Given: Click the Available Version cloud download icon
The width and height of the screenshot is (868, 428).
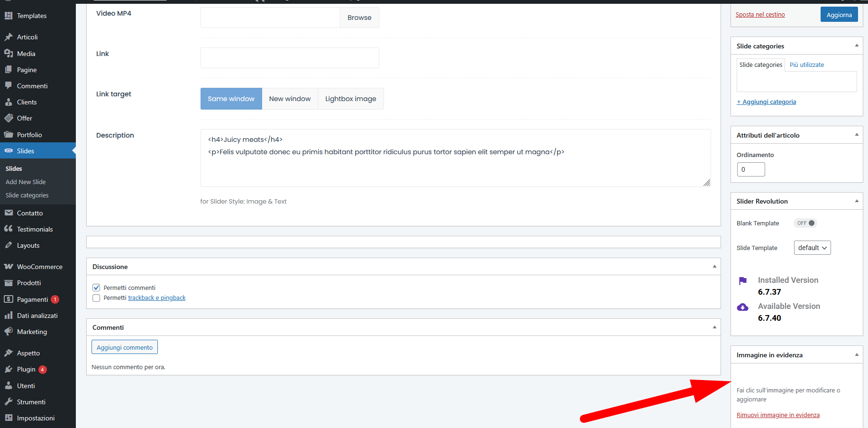Looking at the screenshot, I should point(742,307).
